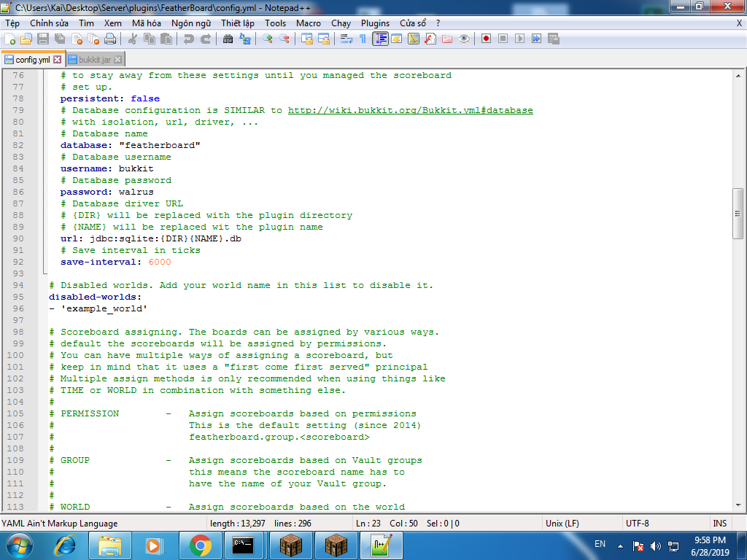The height and width of the screenshot is (560, 747).
Task: Open the Windows Start button
Action: point(19,545)
